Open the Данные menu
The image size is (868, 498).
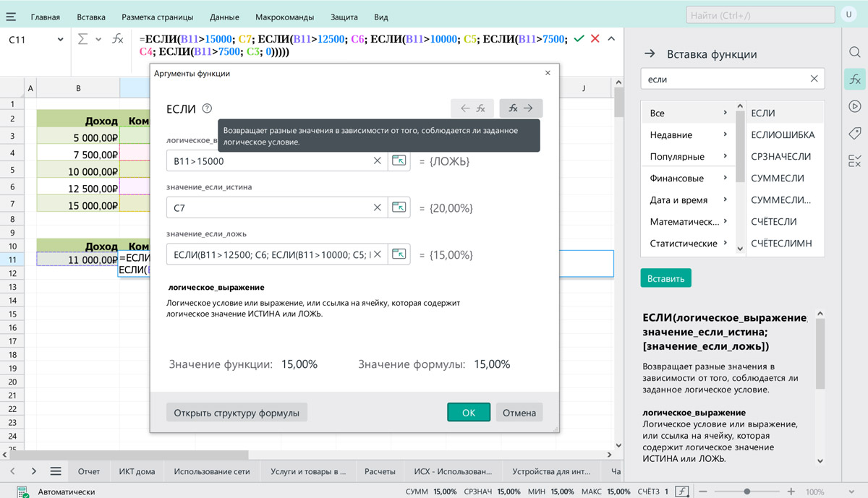point(224,17)
